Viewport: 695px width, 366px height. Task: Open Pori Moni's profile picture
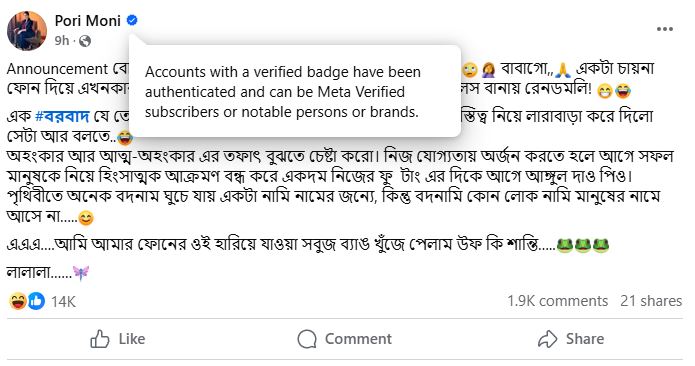coord(27,31)
